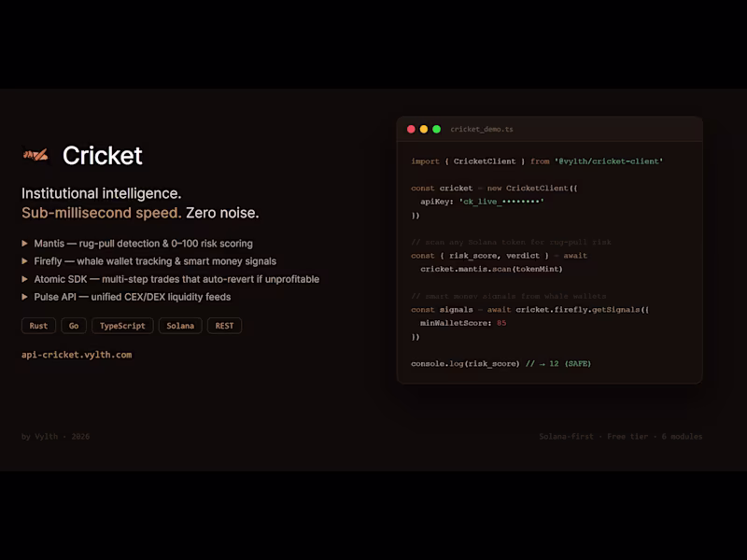Click the yellow traffic light in code window
Image resolution: width=747 pixels, height=560 pixels.
click(425, 129)
